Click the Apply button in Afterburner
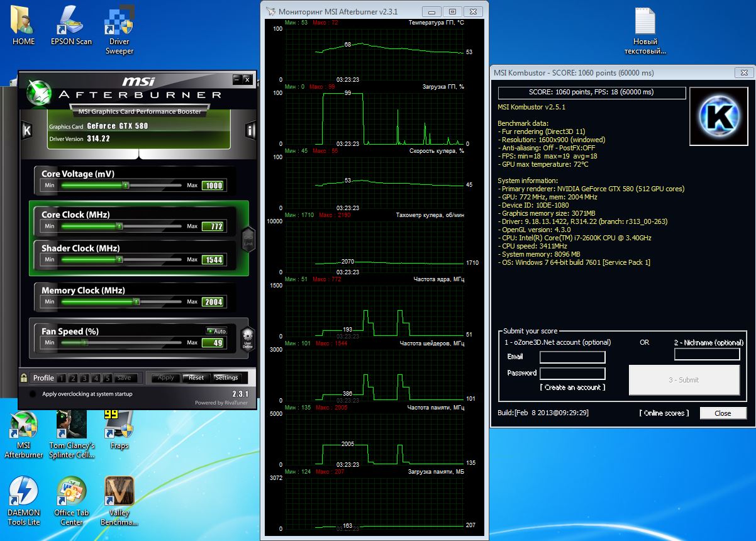Image resolution: width=756 pixels, height=541 pixels. click(x=165, y=378)
